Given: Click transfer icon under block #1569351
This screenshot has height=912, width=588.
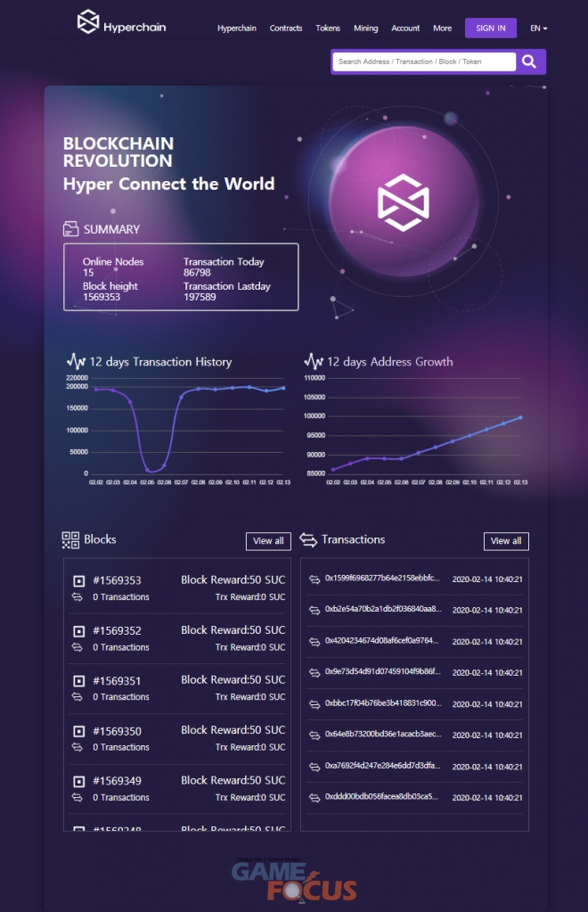Looking at the screenshot, I should pyautogui.click(x=77, y=697).
